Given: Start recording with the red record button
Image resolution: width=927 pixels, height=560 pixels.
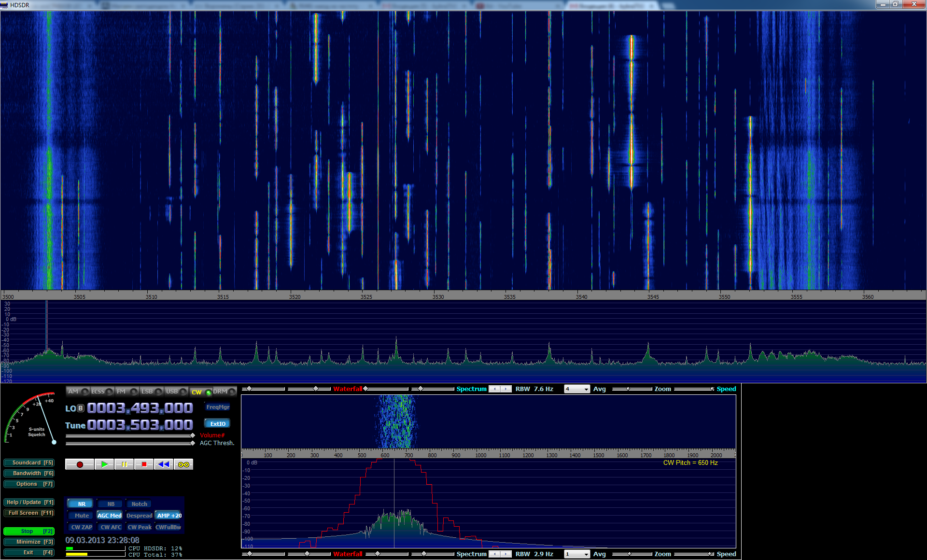Looking at the screenshot, I should pyautogui.click(x=80, y=464).
